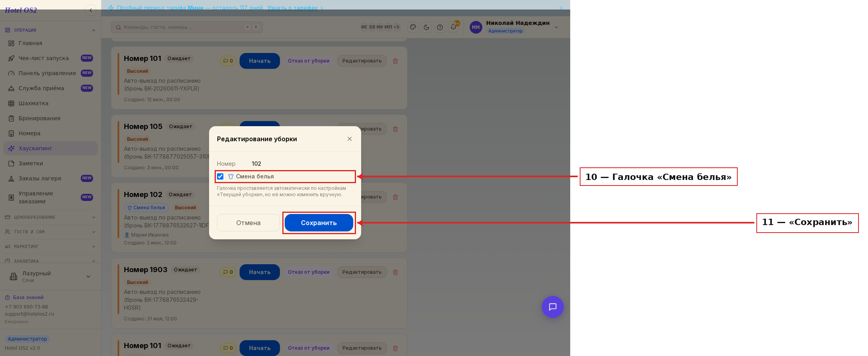868x356 pixels.
Task: Expand the АНАЛИТИКА section
Action: tap(50, 261)
